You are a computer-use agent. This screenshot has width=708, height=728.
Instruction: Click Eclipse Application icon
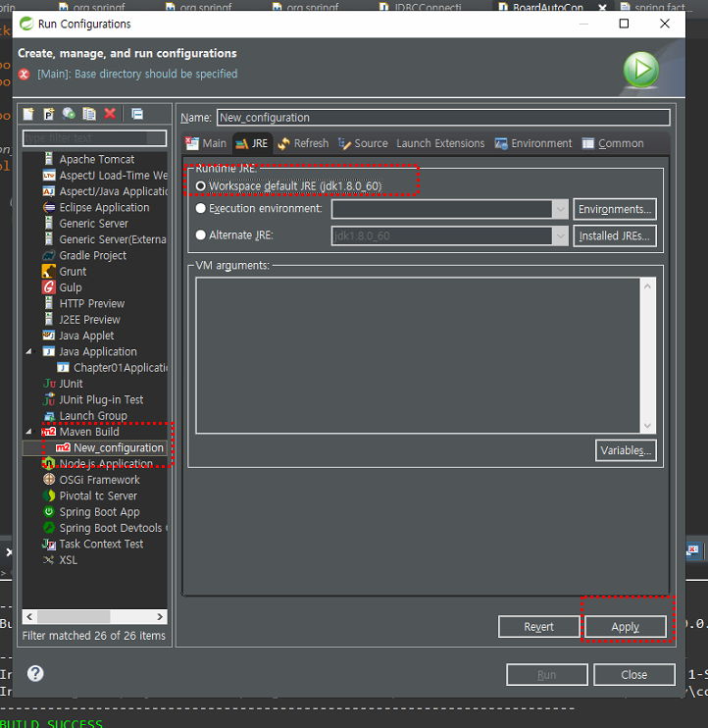[x=49, y=208]
